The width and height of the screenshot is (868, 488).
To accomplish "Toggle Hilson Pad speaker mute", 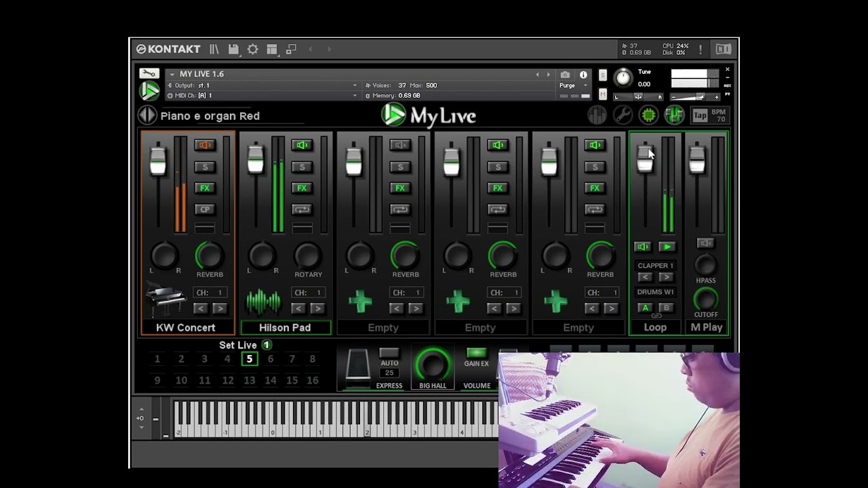I will click(x=302, y=145).
